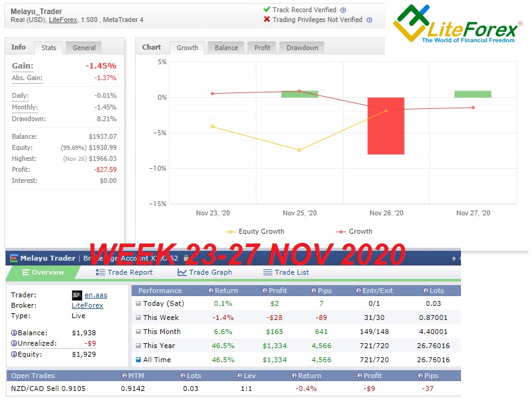The image size is (532, 405).
Task: Click info icon next to Lev in Open Trades
Action: (240, 376)
